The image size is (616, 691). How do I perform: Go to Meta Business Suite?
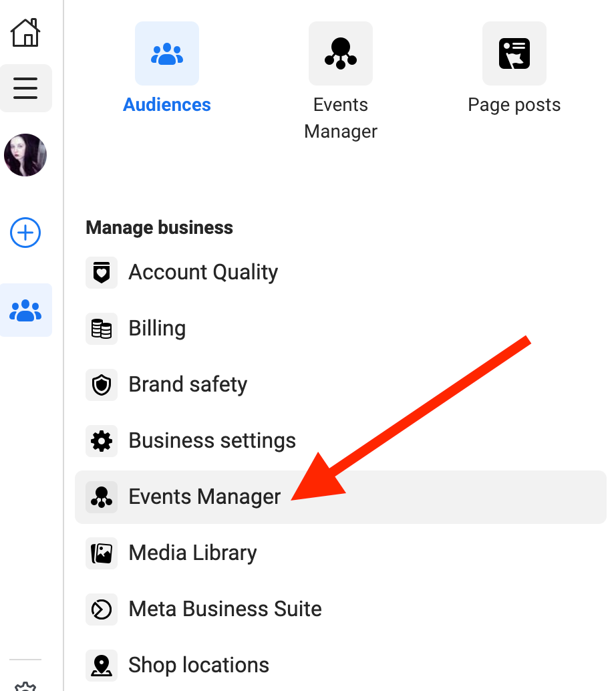225,609
